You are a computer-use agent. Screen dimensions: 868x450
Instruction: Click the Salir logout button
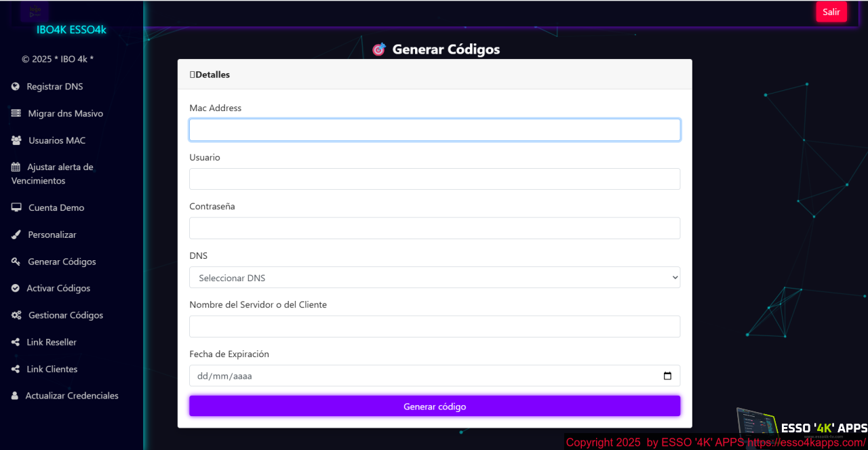coord(831,12)
